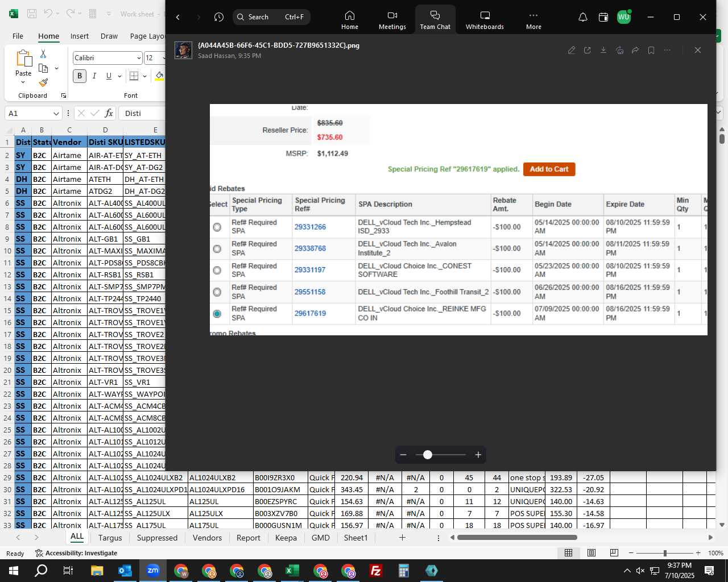The image size is (728, 582).
Task: Share the image with forward arrow
Action: [x=635, y=50]
